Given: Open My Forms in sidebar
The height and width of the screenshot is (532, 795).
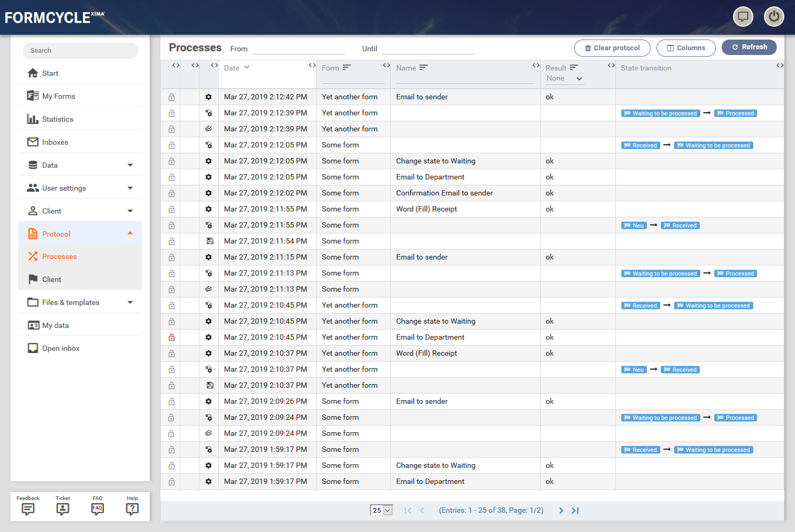Looking at the screenshot, I should click(x=59, y=96).
